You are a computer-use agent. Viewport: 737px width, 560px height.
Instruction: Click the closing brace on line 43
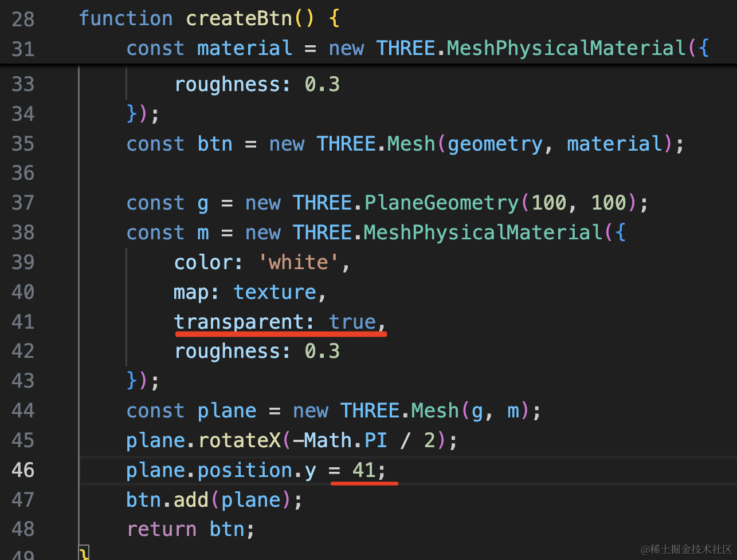click(x=132, y=381)
